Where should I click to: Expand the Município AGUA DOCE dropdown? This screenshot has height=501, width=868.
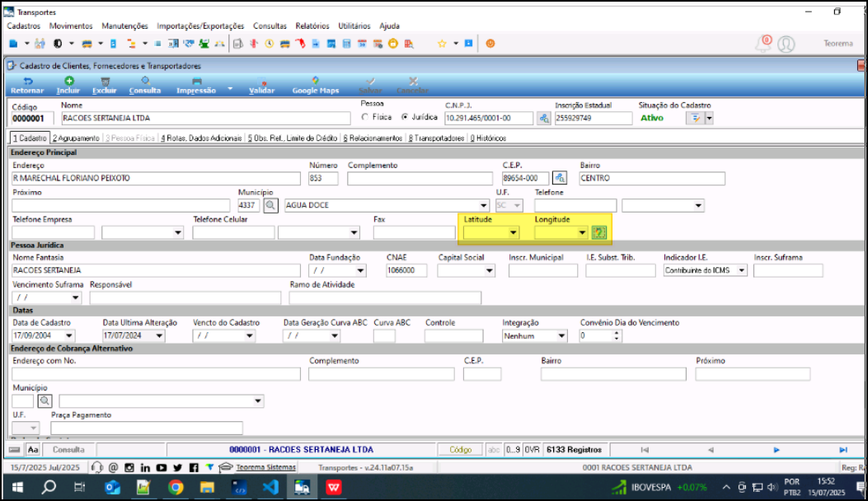483,205
